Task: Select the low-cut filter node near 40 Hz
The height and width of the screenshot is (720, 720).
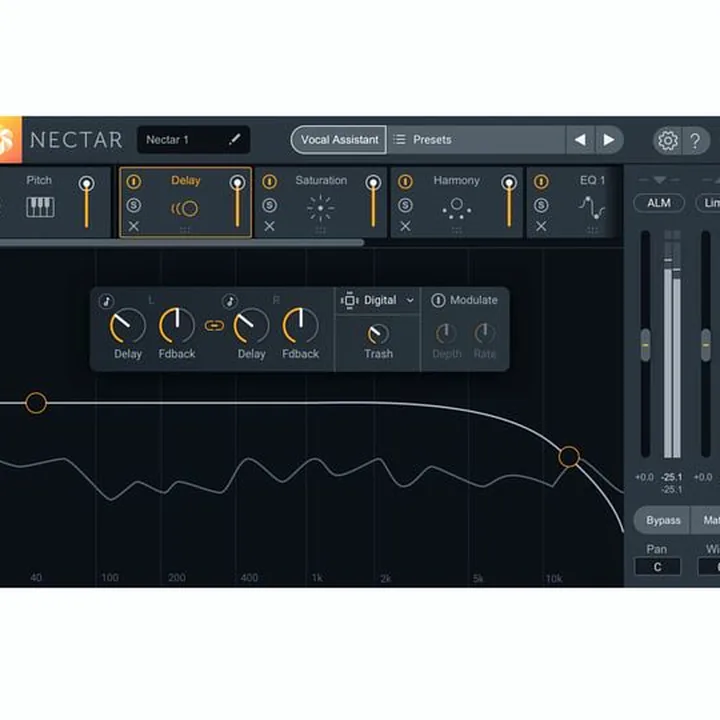Action: (36, 403)
